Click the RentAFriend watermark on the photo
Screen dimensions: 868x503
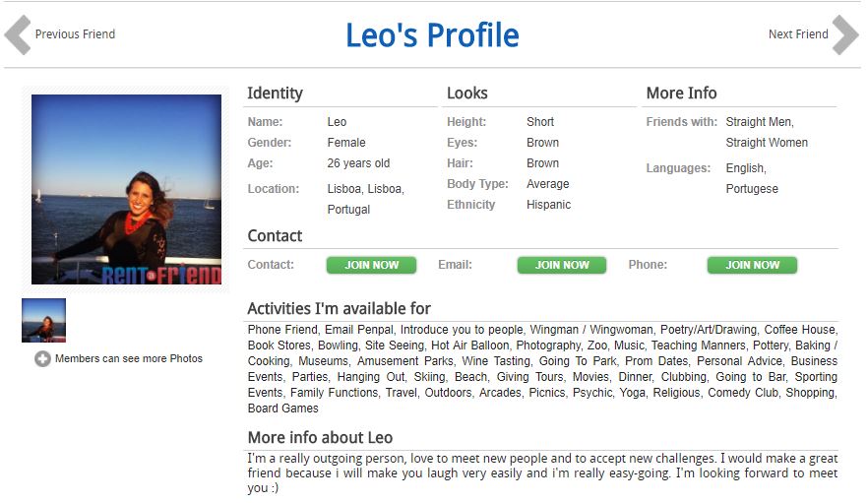coord(161,275)
